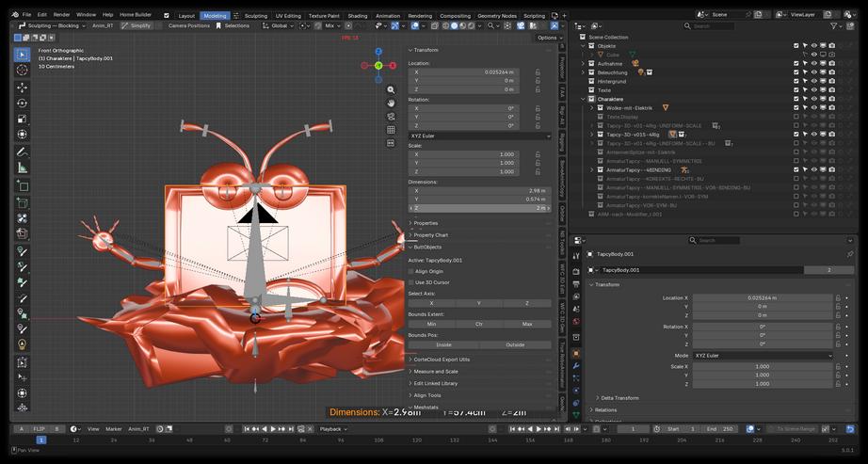This screenshot has width=868, height=464.
Task: Open the Object Data green triangle tab
Action: click(576, 414)
